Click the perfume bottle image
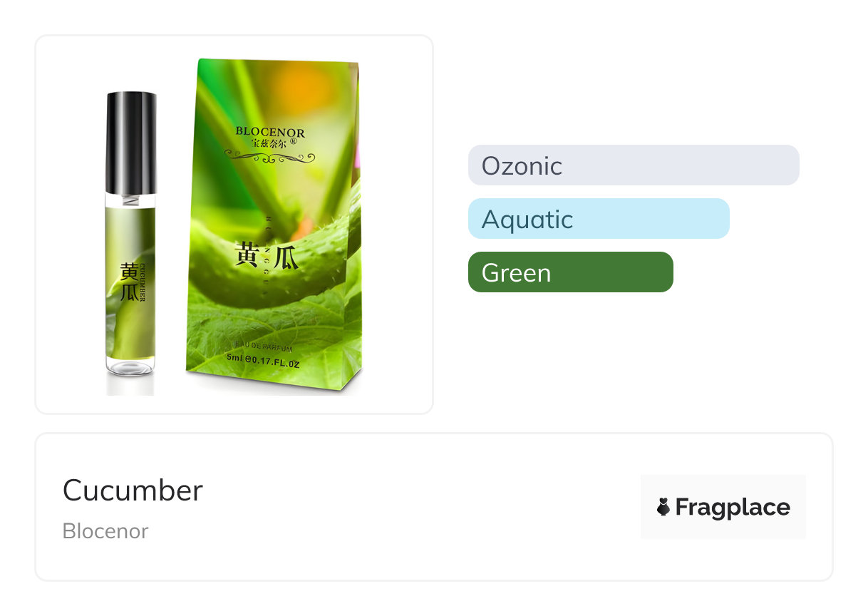868x616 pixels. [131, 235]
